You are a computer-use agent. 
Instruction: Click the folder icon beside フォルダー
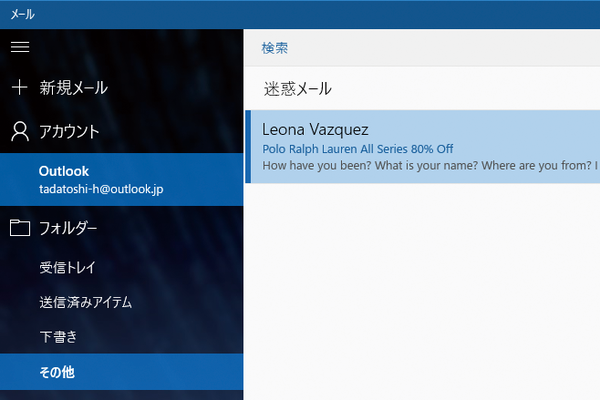click(20, 228)
